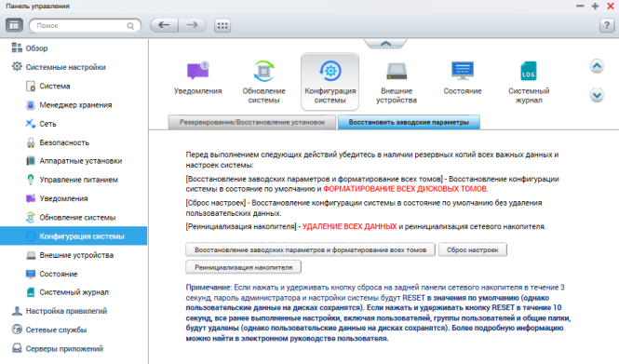Viewport: 619px width, 364px height.
Task: Expand Сетевые службы in the sidebar
Action: (56, 330)
